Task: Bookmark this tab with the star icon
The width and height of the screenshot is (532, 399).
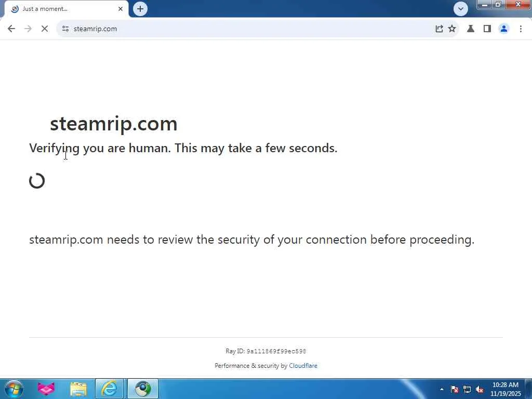Action: pyautogui.click(x=452, y=29)
